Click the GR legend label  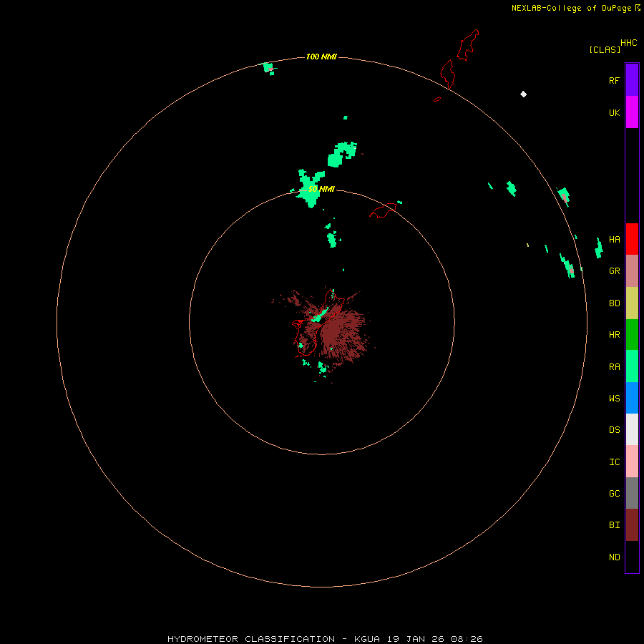[x=615, y=270]
